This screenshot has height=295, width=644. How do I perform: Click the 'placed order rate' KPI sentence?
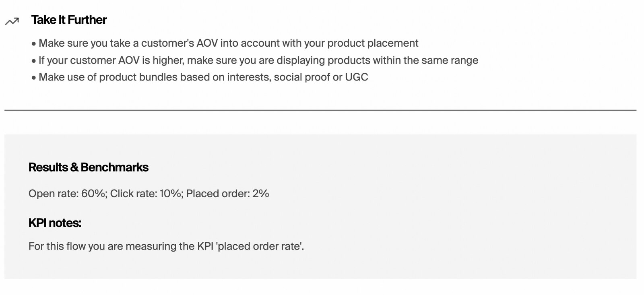tap(166, 246)
